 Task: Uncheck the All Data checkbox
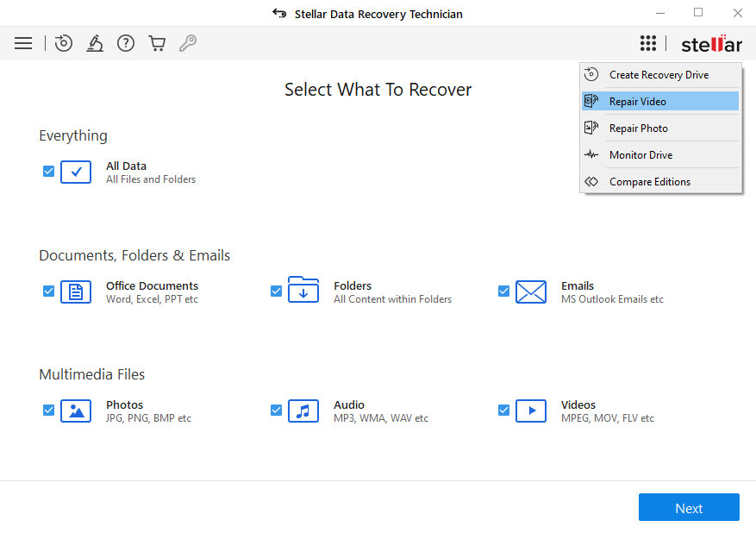[49, 172]
